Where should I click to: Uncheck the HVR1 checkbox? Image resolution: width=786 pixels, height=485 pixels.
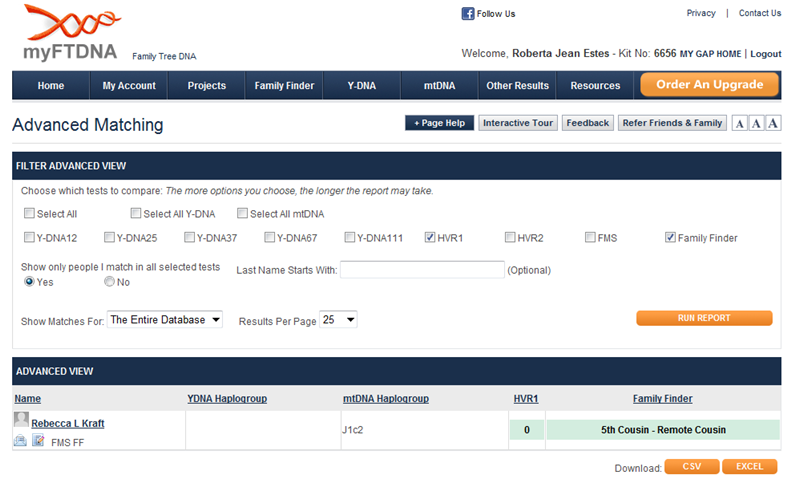pos(430,238)
